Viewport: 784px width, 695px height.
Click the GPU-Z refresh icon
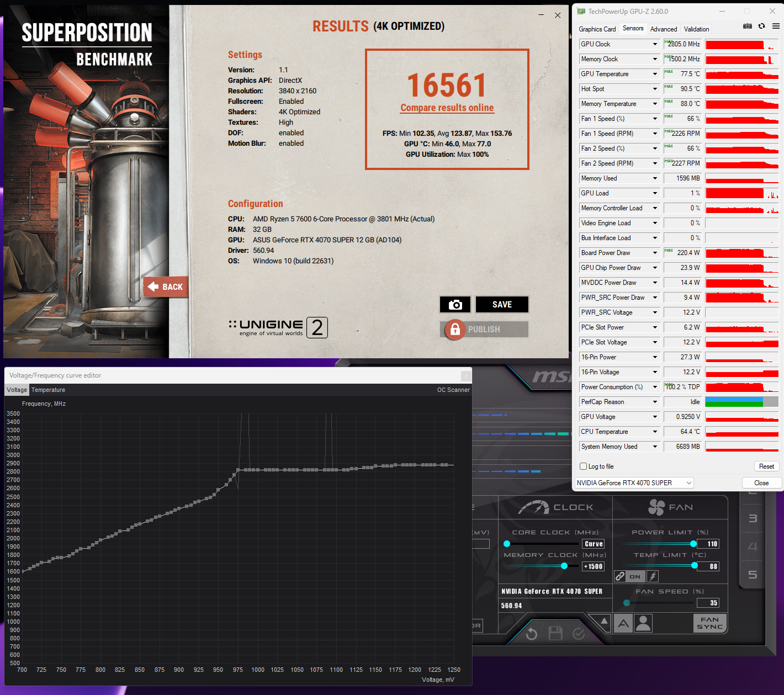(x=762, y=26)
